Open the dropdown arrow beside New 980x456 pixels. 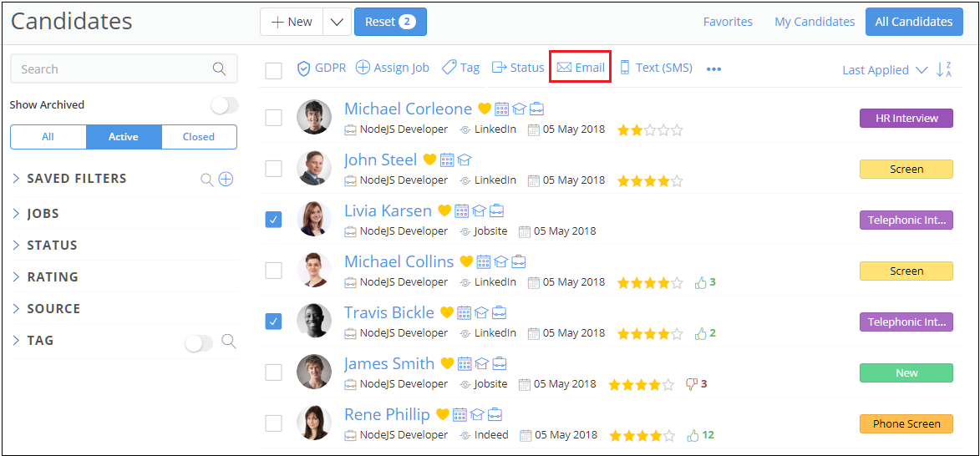coord(336,23)
